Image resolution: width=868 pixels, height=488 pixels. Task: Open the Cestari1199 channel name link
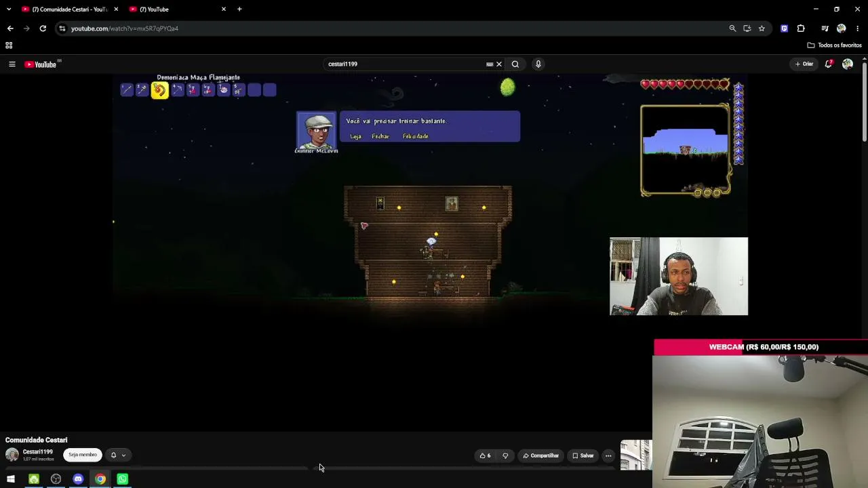tap(37, 452)
